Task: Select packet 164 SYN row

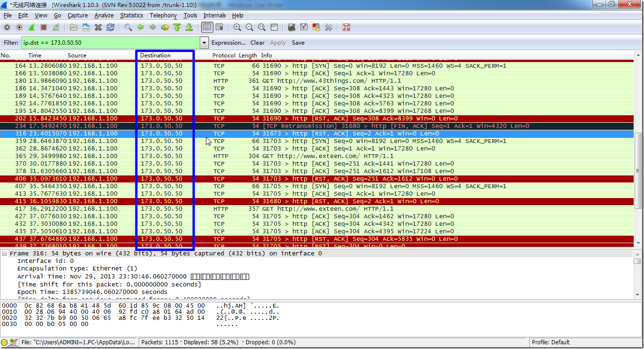Action: pyautogui.click(x=317, y=66)
